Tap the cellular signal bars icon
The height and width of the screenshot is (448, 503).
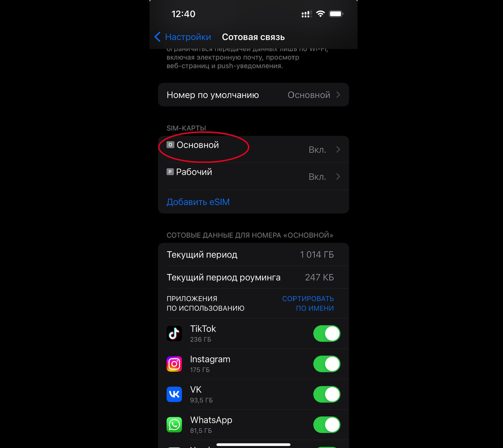click(306, 14)
